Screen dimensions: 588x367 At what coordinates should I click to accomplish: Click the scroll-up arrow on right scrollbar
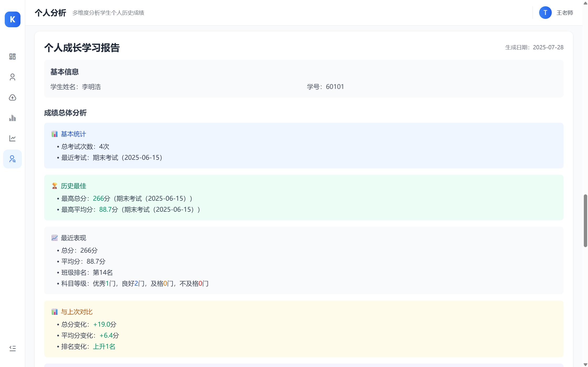pos(585,3)
